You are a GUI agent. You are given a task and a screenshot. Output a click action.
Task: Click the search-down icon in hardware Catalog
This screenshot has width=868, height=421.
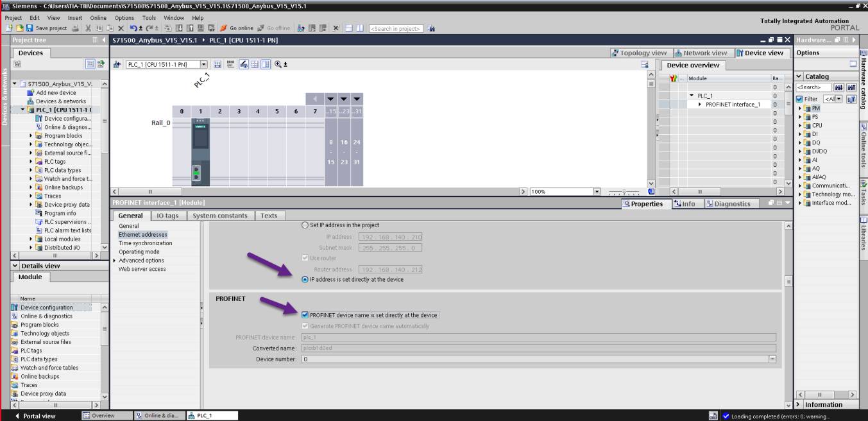point(840,87)
